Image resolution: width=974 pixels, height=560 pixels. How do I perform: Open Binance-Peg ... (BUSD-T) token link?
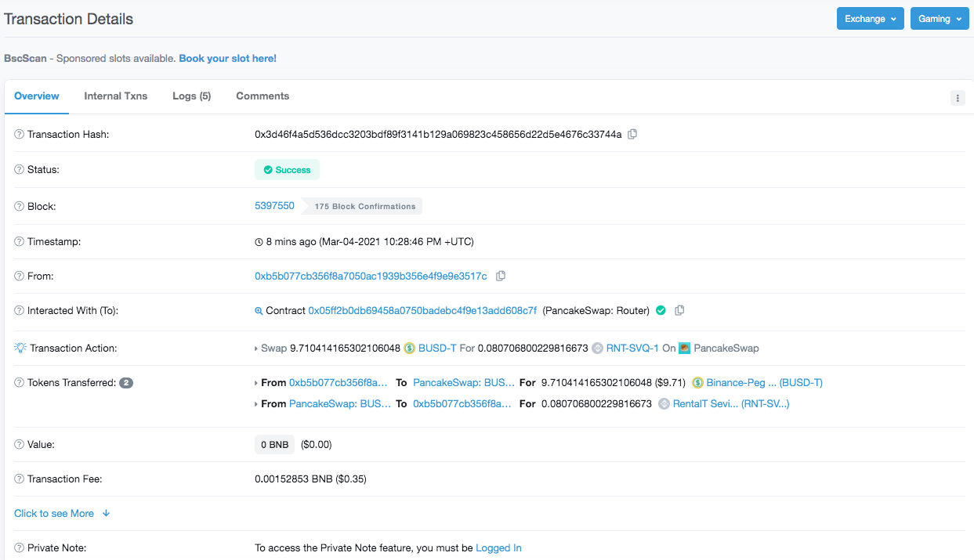[765, 383]
